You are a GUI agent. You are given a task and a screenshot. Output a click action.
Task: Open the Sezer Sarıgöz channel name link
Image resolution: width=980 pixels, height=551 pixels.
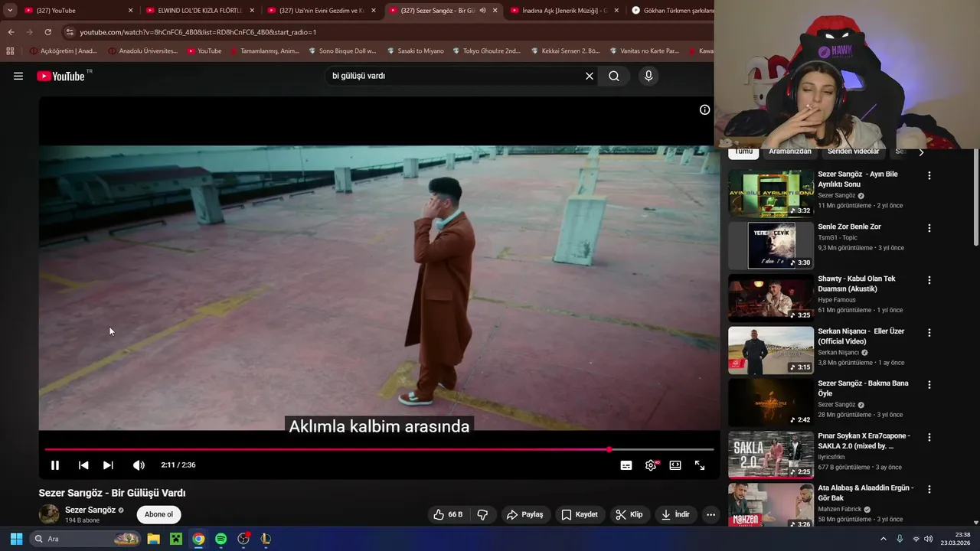click(x=90, y=510)
